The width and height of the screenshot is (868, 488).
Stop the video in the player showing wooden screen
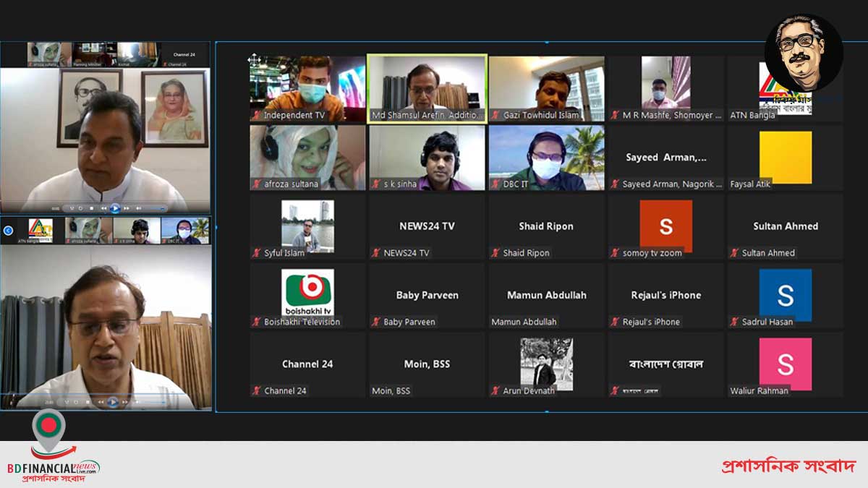88,402
